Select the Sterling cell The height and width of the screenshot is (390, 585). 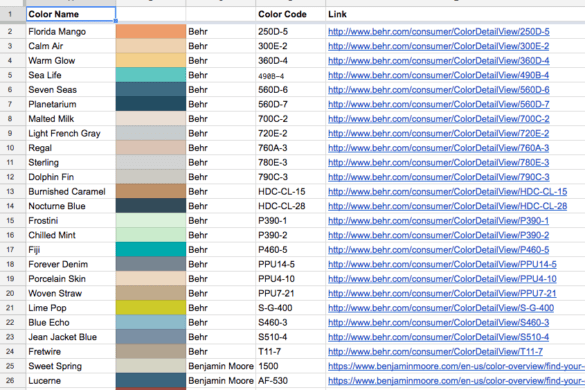(x=71, y=163)
